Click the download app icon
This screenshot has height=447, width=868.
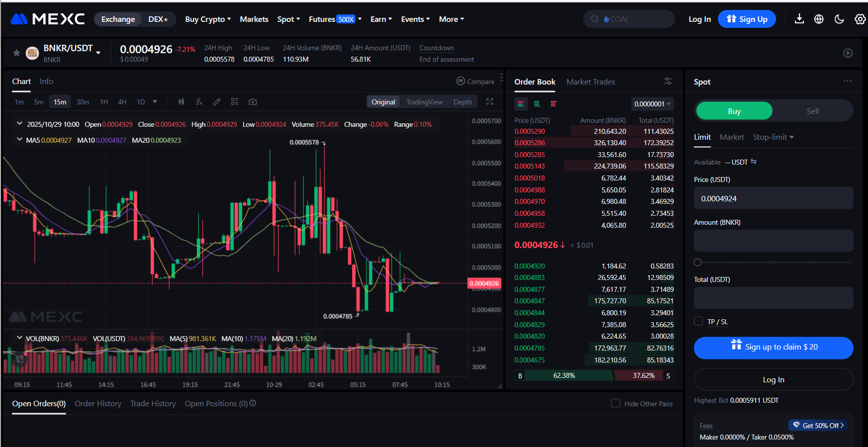coord(799,19)
